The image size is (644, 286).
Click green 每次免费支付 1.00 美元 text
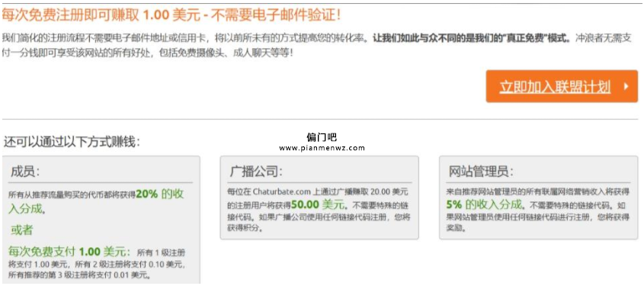tap(69, 252)
